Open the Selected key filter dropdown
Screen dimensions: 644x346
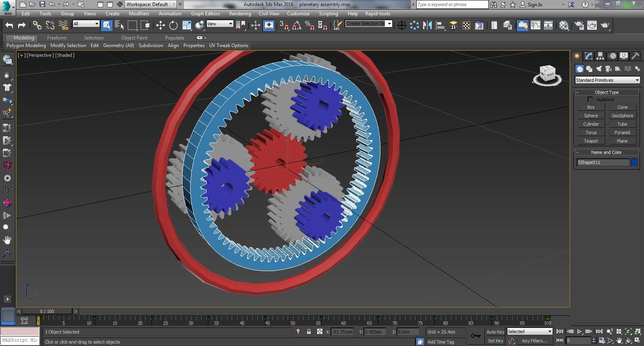point(530,331)
